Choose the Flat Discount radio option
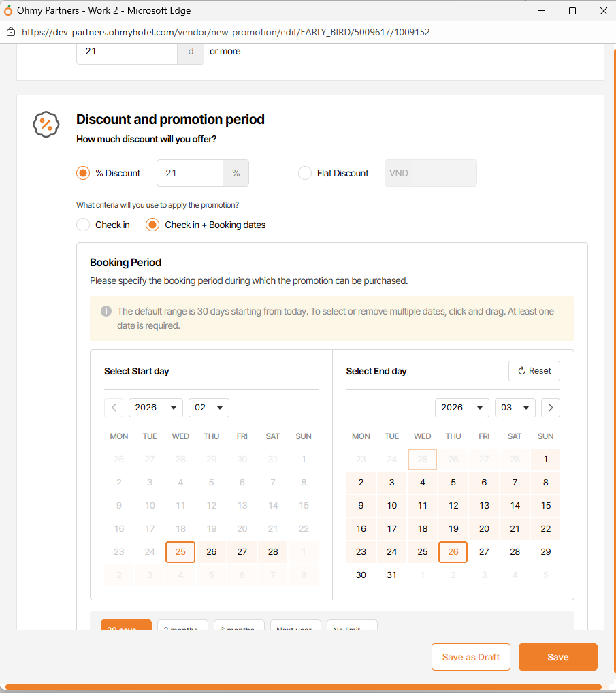Screen dimensions: 616x693 click(x=305, y=173)
